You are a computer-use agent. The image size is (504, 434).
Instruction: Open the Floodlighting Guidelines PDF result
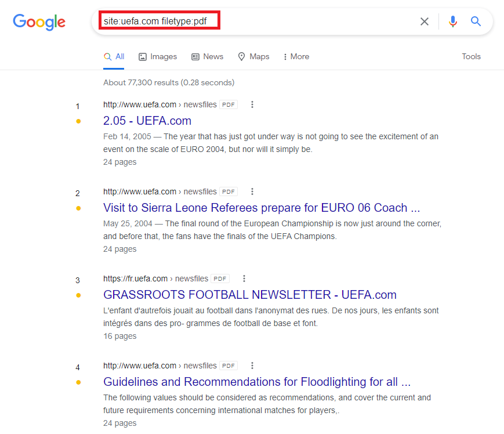click(257, 382)
